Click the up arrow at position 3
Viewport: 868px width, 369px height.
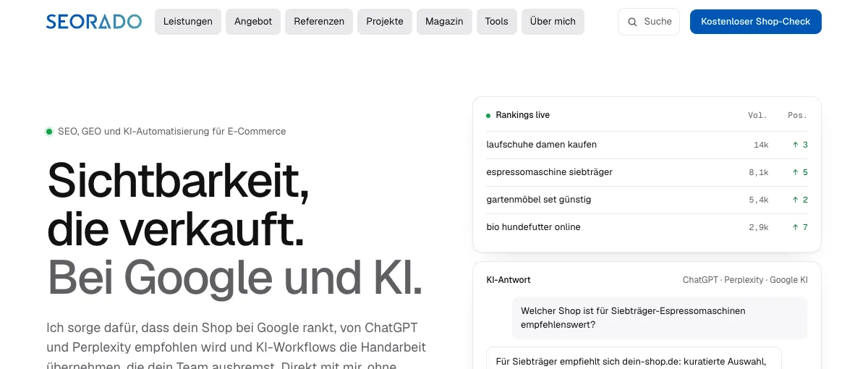(796, 145)
